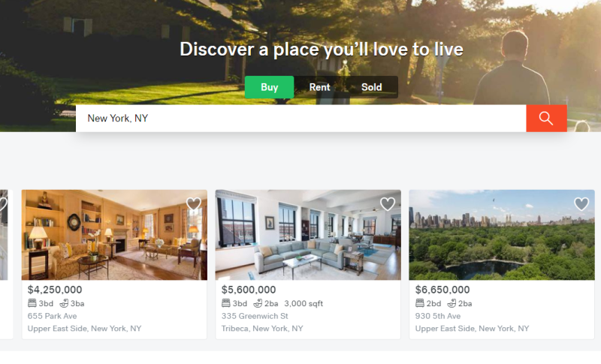Focus the New York, NY search field
Screen dimensions: 601x364
[301, 119]
